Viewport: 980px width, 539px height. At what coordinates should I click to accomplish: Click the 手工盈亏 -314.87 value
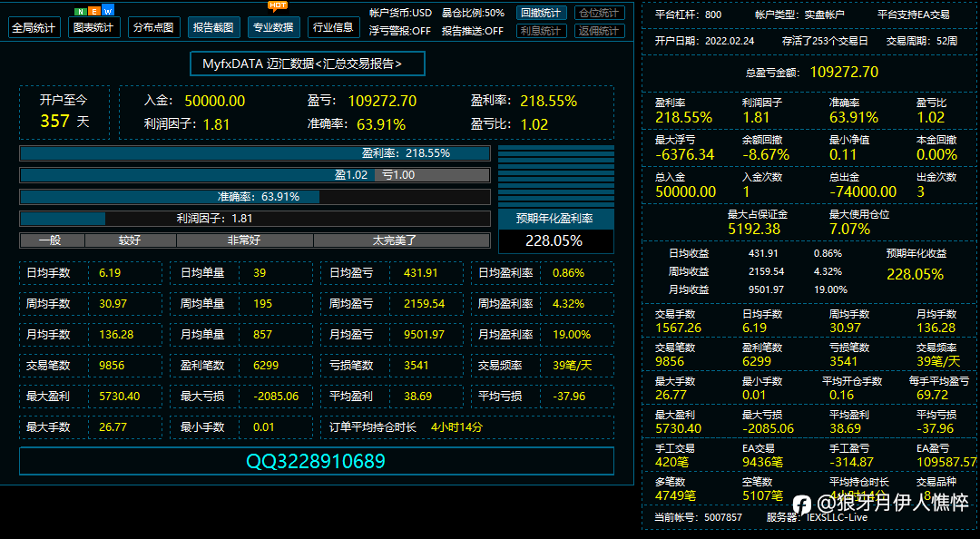pyautogui.click(x=851, y=463)
